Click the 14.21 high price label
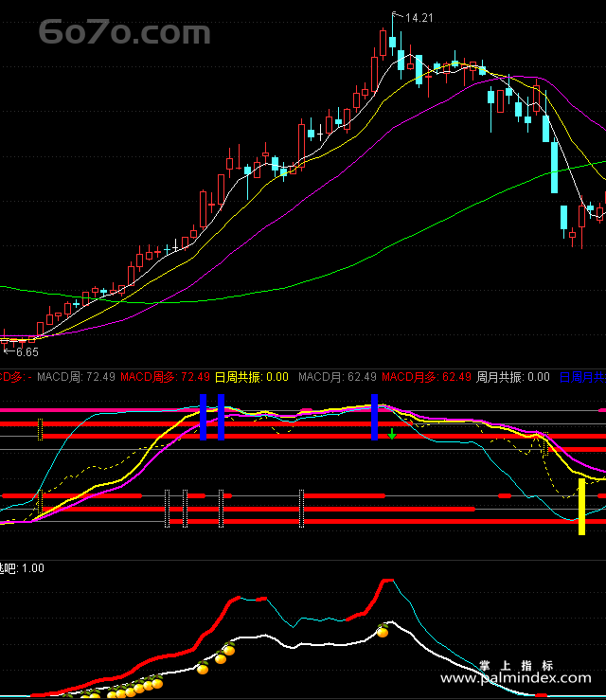This screenshot has width=606, height=700. (x=419, y=18)
